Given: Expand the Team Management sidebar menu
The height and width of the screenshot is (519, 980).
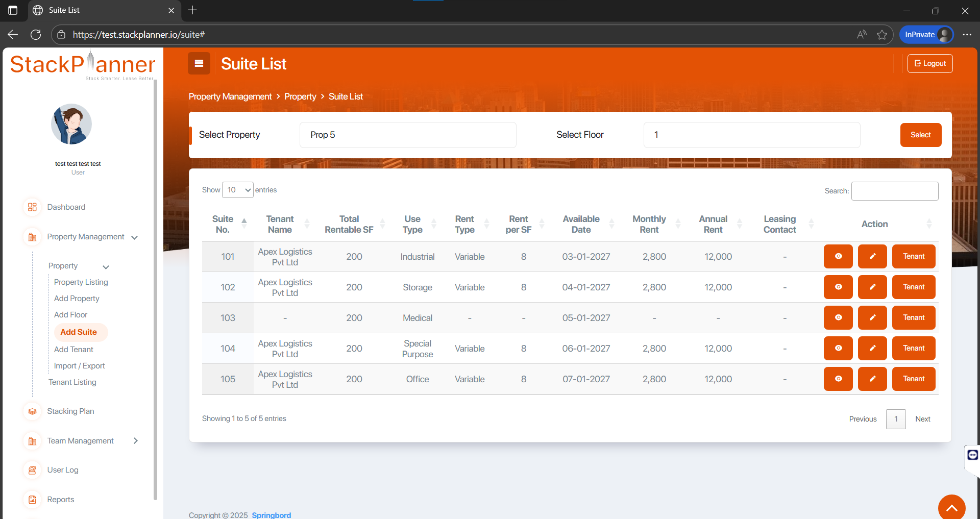Looking at the screenshot, I should coord(81,441).
